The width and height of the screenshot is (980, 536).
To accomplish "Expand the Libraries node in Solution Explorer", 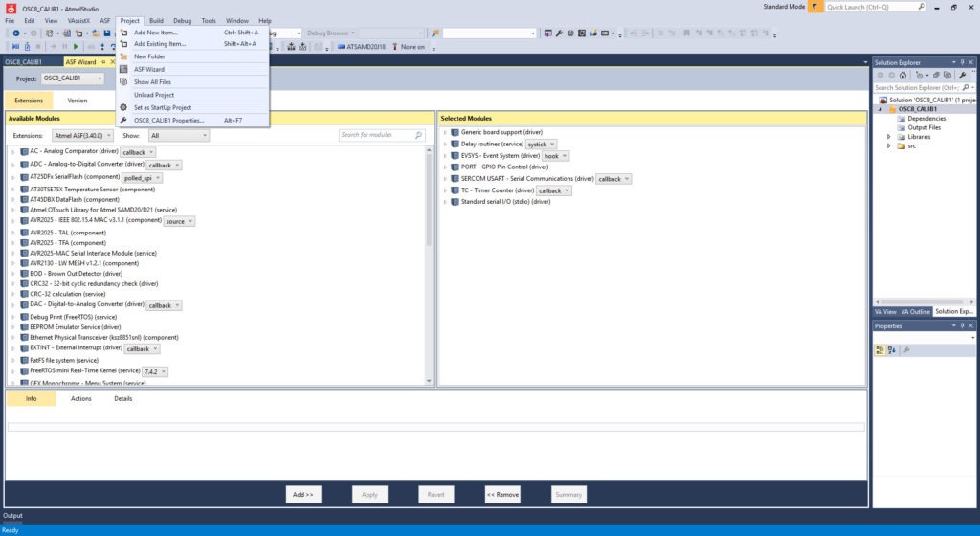I will [889, 137].
